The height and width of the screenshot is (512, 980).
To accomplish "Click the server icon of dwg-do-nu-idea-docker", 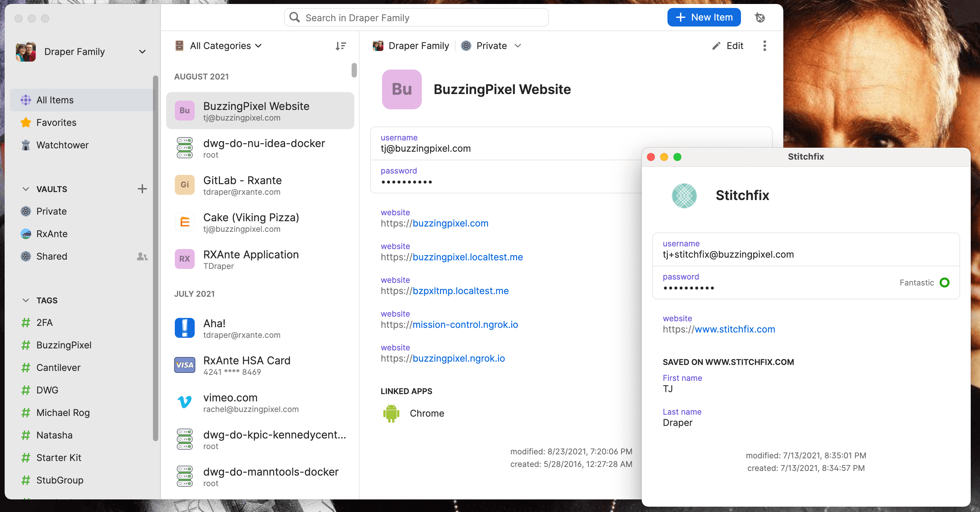I will 184,148.
